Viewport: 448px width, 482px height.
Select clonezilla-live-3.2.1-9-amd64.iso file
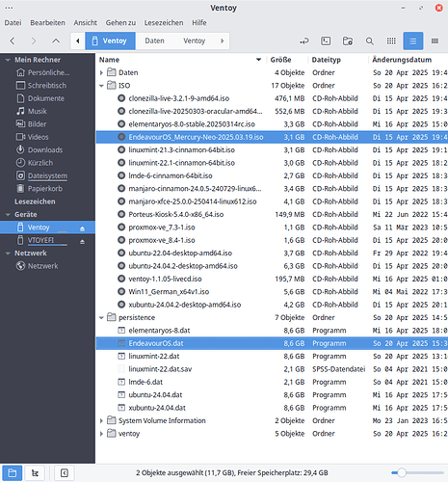(272, 98)
